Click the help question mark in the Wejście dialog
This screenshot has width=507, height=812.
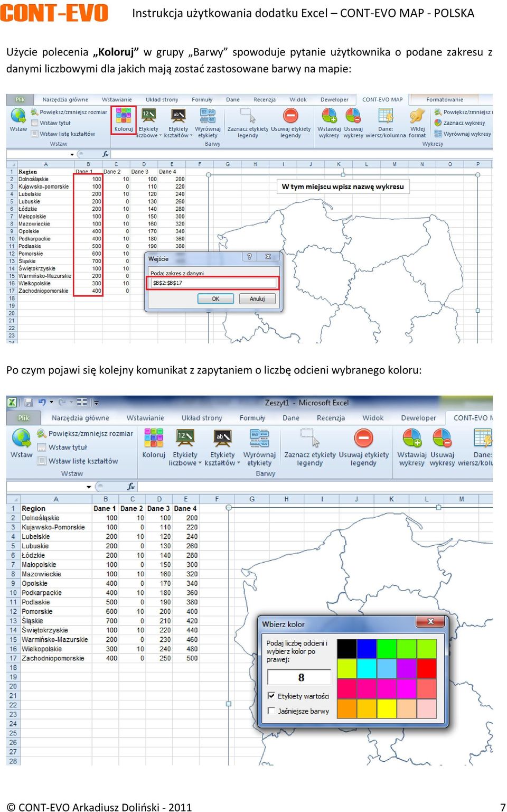pyautogui.click(x=249, y=257)
